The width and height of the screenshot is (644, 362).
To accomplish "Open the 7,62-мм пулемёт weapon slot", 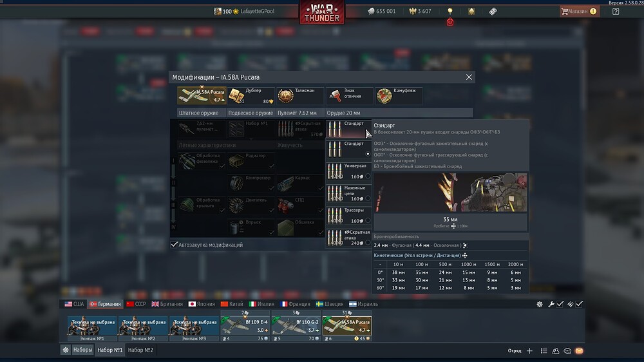I will (x=202, y=129).
